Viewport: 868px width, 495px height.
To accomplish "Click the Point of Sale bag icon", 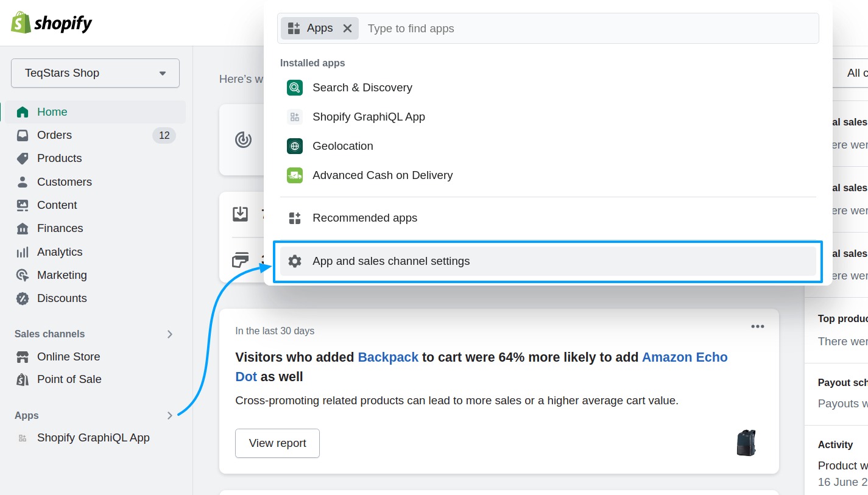I will (23, 379).
